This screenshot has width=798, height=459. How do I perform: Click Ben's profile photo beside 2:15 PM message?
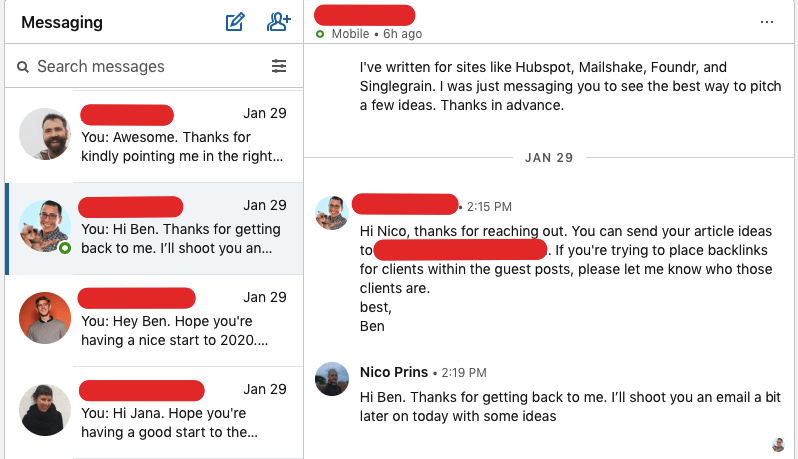point(331,212)
